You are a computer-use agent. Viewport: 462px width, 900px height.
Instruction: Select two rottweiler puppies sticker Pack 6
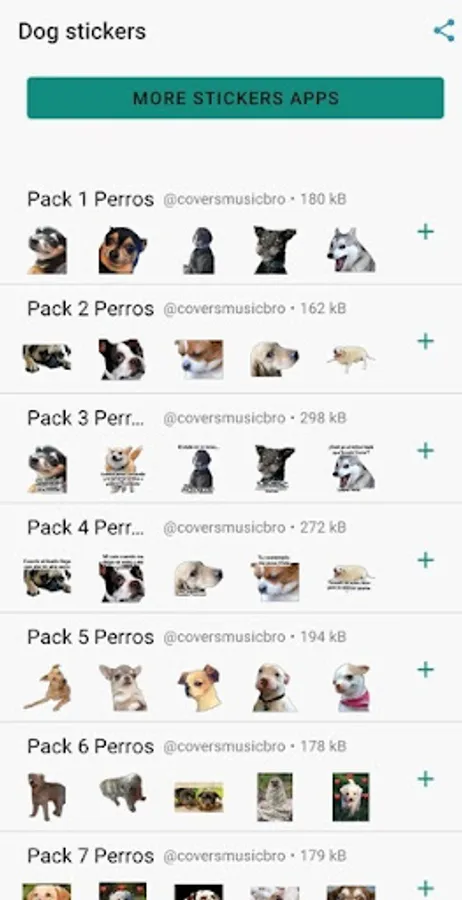(x=199, y=797)
